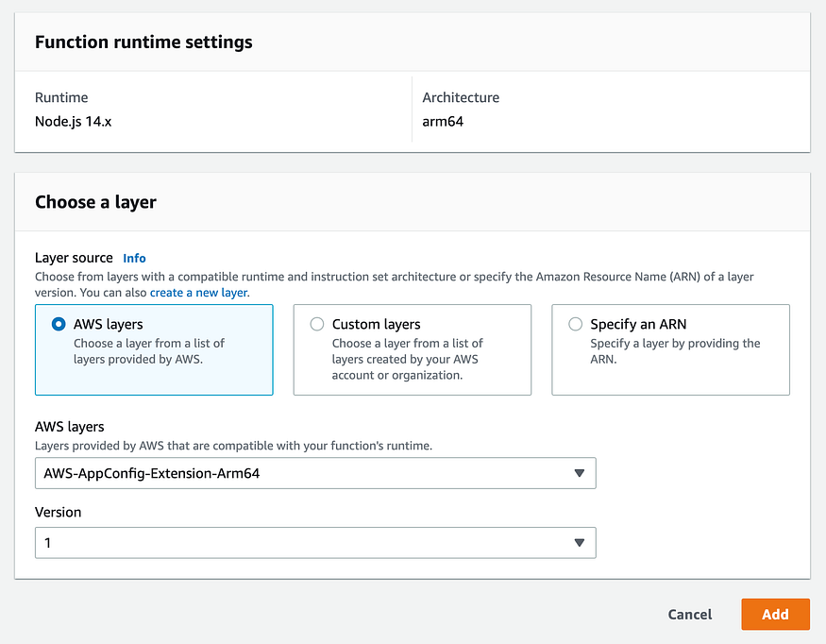Click the Function runtime settings heading
The width and height of the screenshot is (826, 644).
(x=143, y=42)
